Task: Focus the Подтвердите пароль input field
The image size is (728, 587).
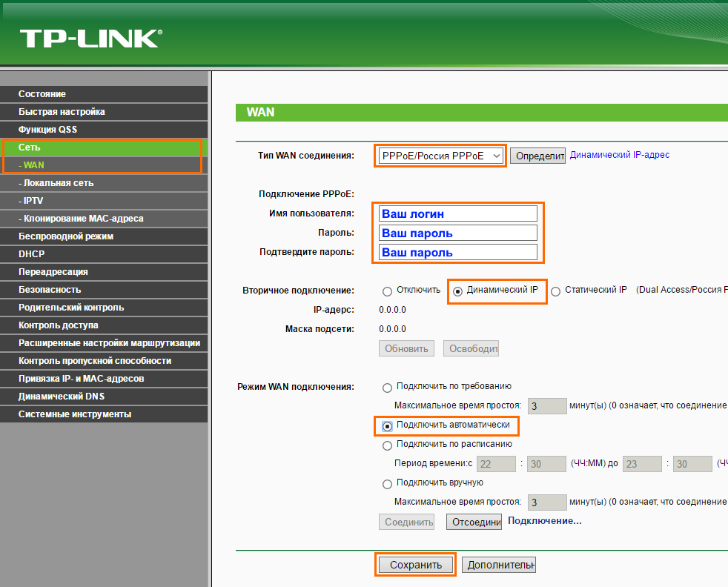Action: (x=458, y=252)
